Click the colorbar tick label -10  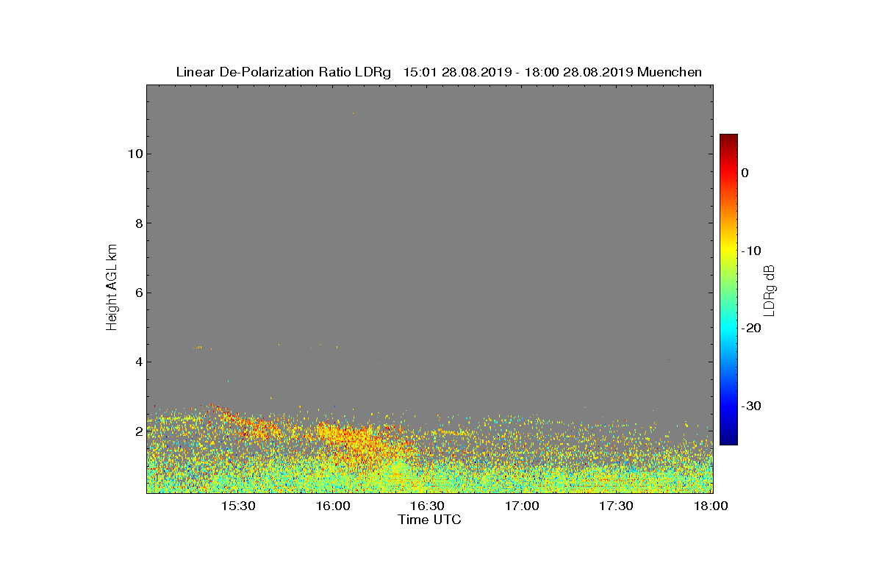[751, 251]
